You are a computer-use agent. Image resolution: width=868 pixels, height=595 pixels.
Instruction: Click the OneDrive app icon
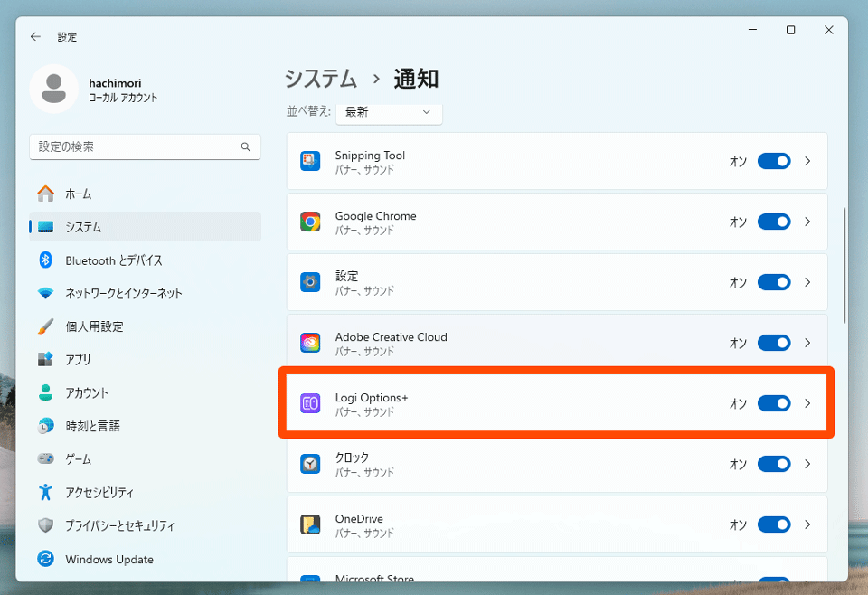click(310, 525)
